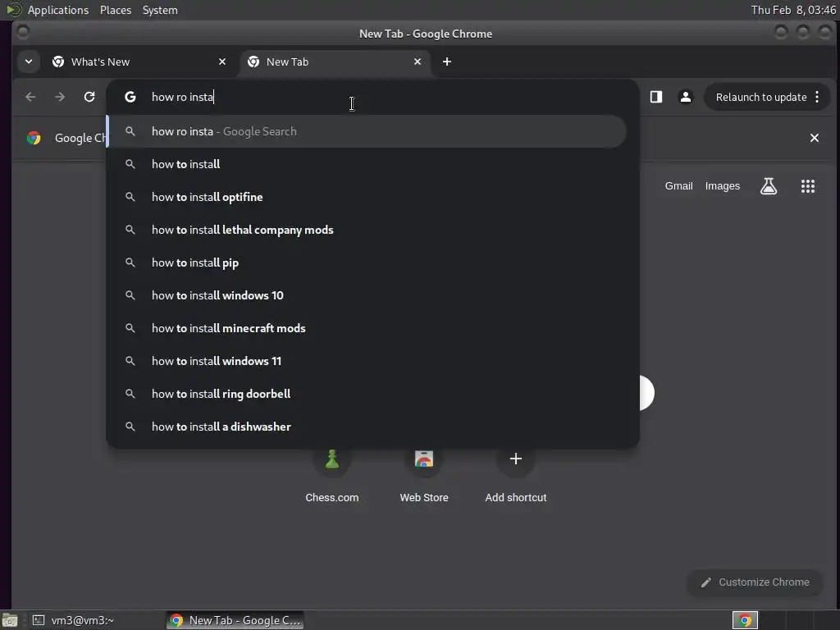Pick 'how to install optifine' suggestion
The width and height of the screenshot is (840, 630).
click(367, 197)
